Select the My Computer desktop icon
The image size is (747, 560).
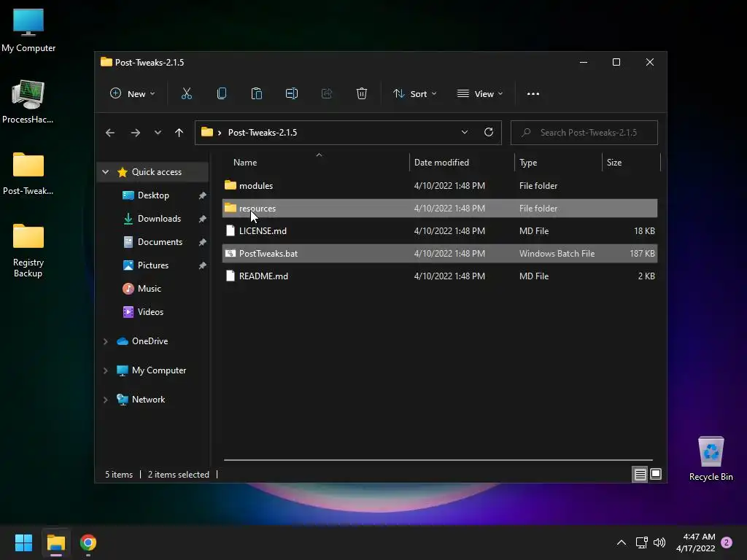point(28,31)
